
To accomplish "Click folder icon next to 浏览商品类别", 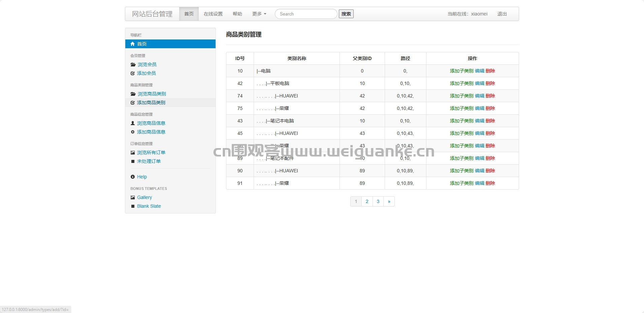I will point(133,94).
